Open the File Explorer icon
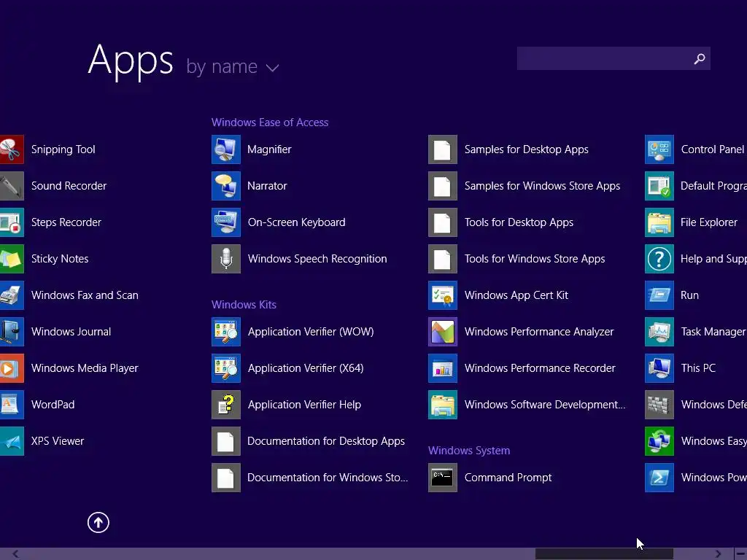Viewport: 747px width, 560px height. click(659, 222)
